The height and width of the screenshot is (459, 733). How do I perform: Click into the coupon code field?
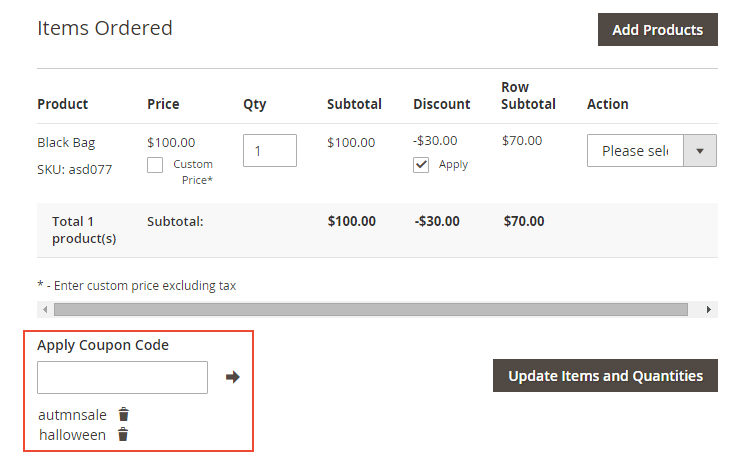coord(122,377)
